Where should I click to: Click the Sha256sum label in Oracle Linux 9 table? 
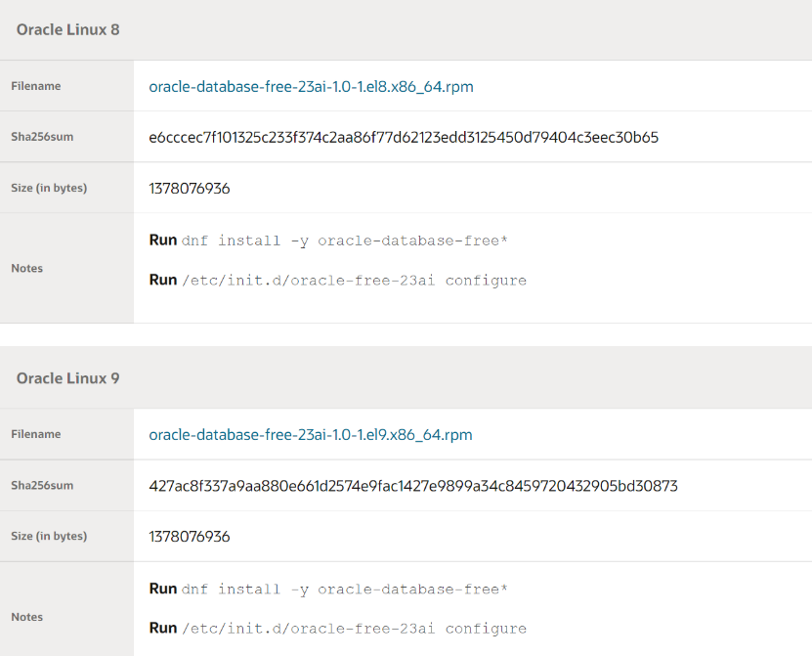[42, 486]
